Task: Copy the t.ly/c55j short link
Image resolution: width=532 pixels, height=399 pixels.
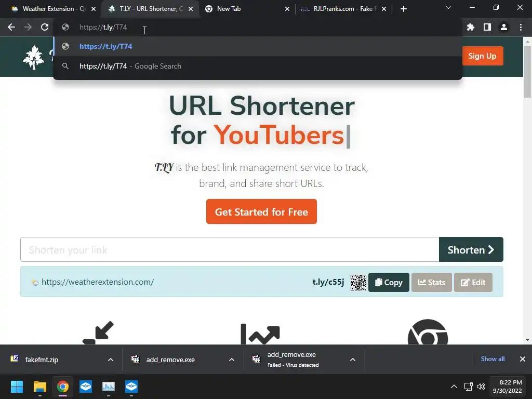Action: [389, 282]
